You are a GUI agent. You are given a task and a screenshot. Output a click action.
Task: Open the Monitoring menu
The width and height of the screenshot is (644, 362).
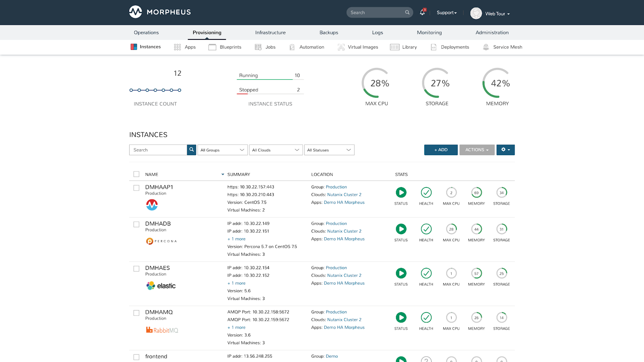tap(429, 33)
